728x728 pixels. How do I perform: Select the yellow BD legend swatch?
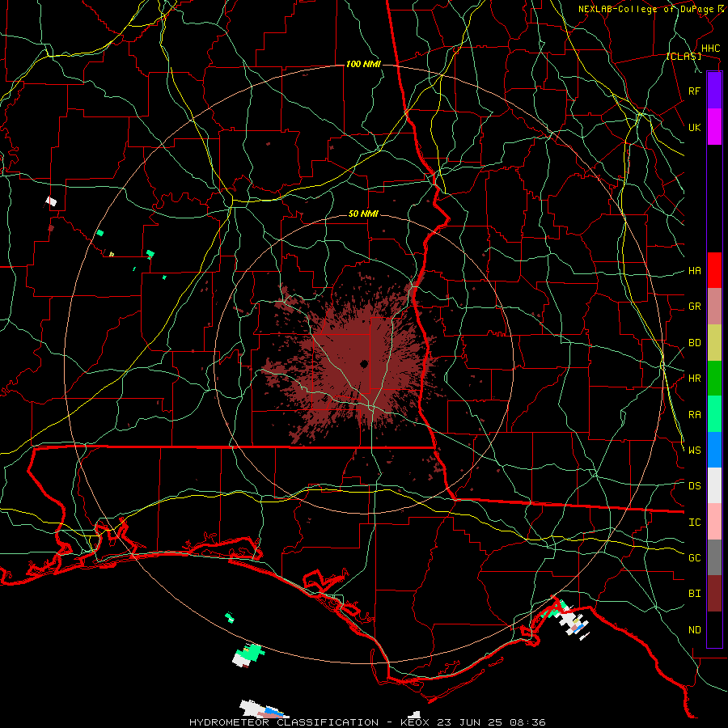pos(714,343)
